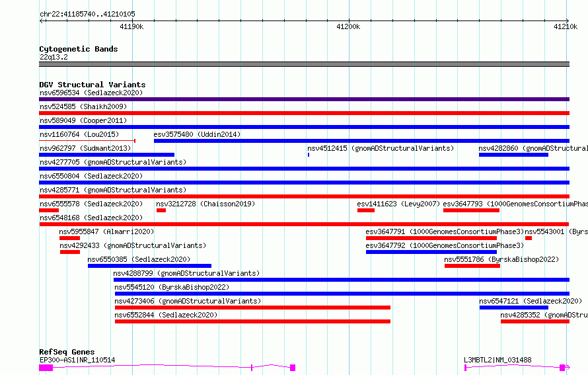
Task: Select the RefSeq Genes track heading
Action: click(x=67, y=352)
